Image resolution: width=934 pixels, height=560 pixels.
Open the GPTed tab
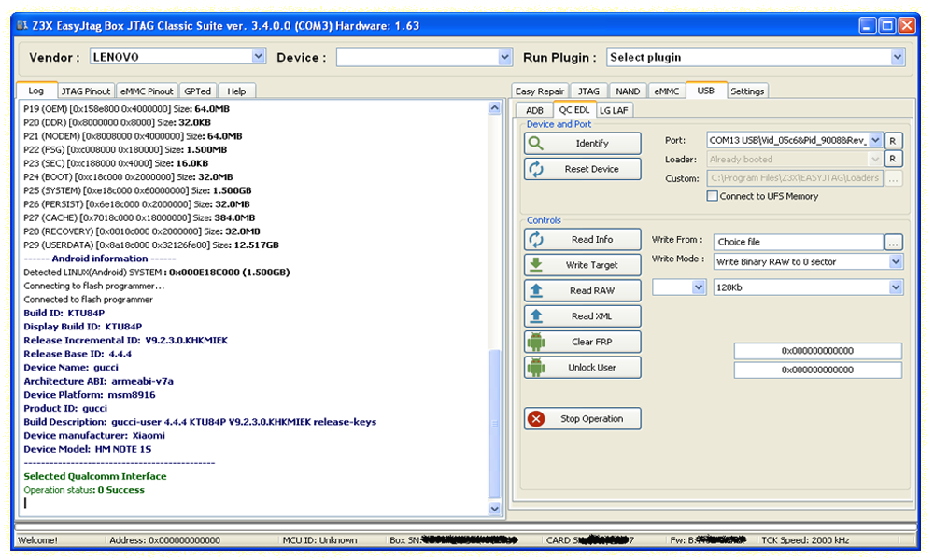(198, 91)
